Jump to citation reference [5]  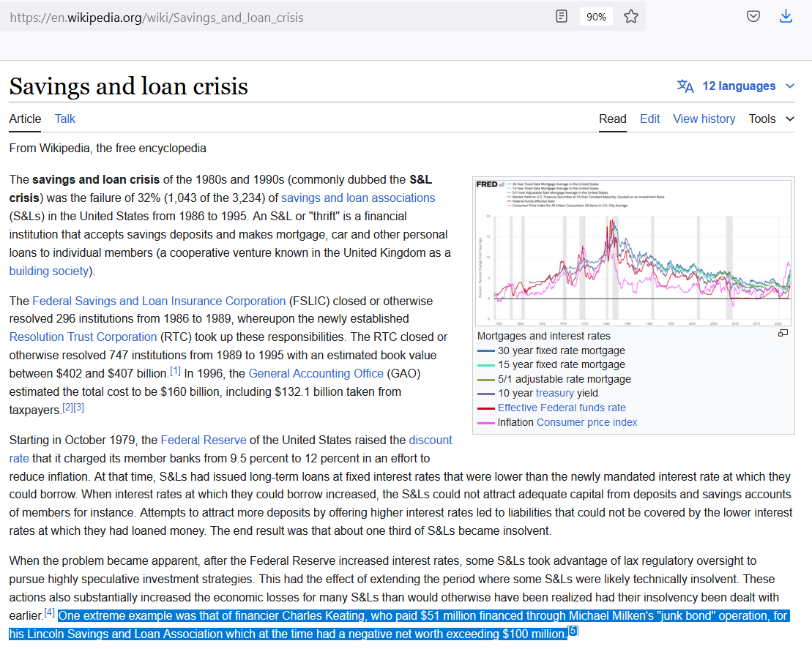tap(573, 631)
